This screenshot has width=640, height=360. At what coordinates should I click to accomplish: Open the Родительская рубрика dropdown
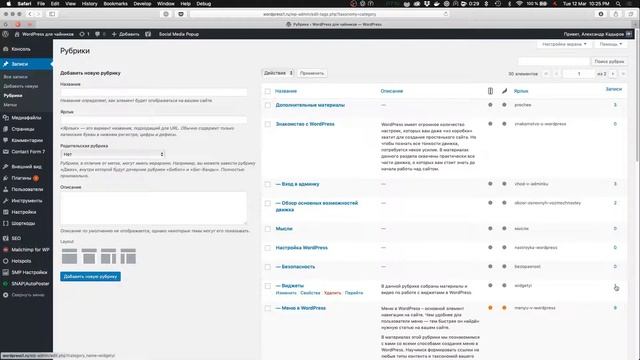[113, 154]
